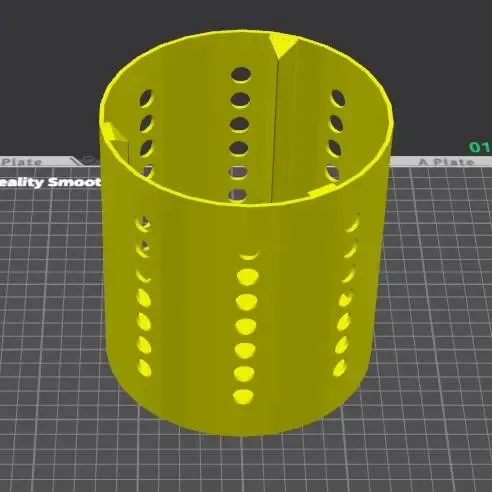Click the Creality Smooth plate name label
This screenshot has height=492, width=492.
pos(50,182)
